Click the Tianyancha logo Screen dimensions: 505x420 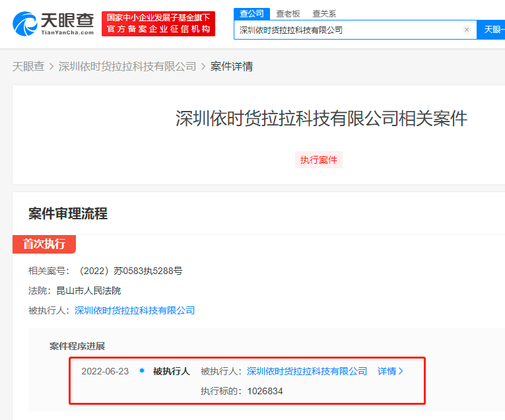coord(53,24)
